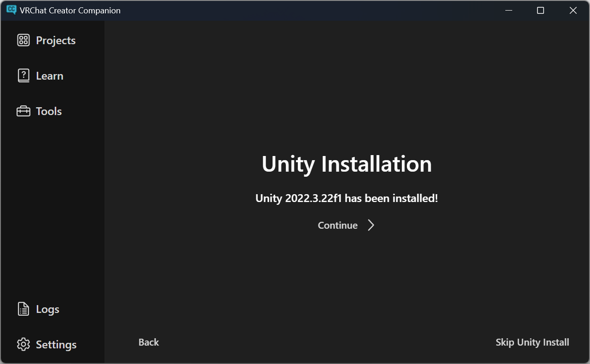The width and height of the screenshot is (590, 364).
Task: Go to the Settings page label
Action: click(x=56, y=345)
